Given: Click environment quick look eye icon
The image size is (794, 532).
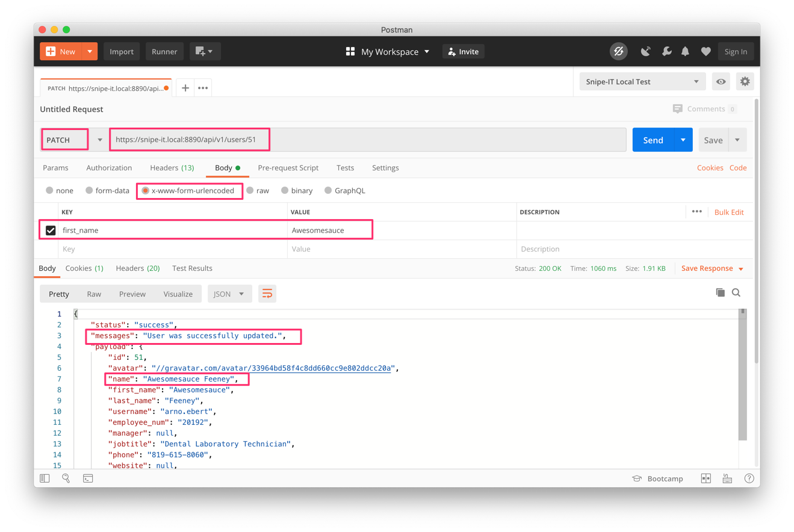Looking at the screenshot, I should (721, 82).
